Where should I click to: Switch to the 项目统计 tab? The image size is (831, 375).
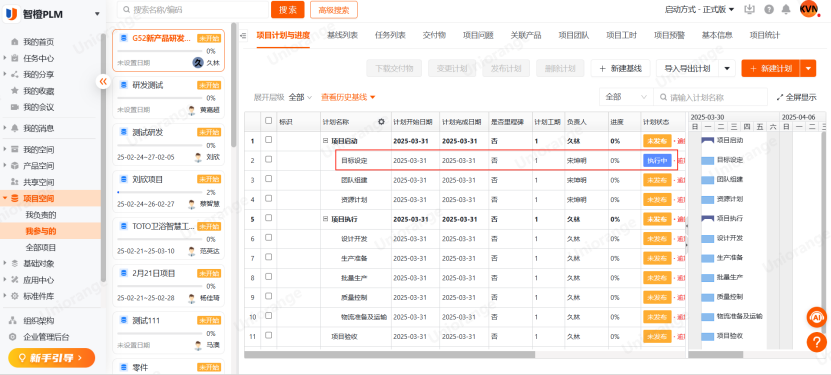(x=765, y=35)
